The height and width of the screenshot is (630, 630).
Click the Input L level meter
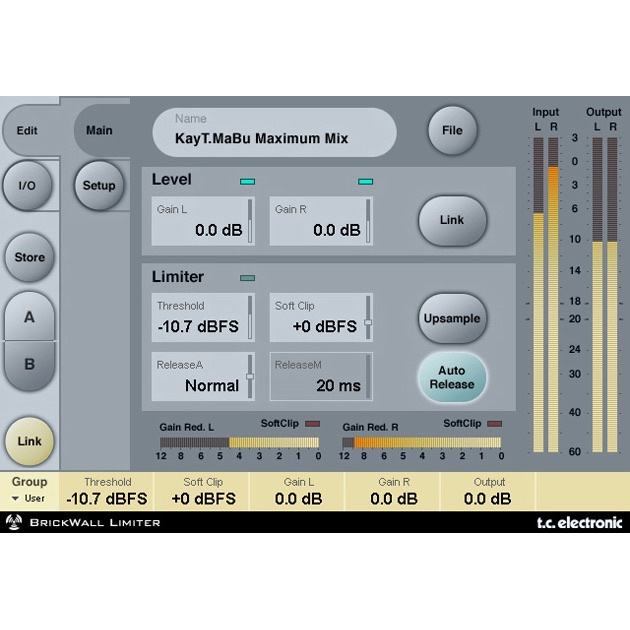click(x=538, y=295)
